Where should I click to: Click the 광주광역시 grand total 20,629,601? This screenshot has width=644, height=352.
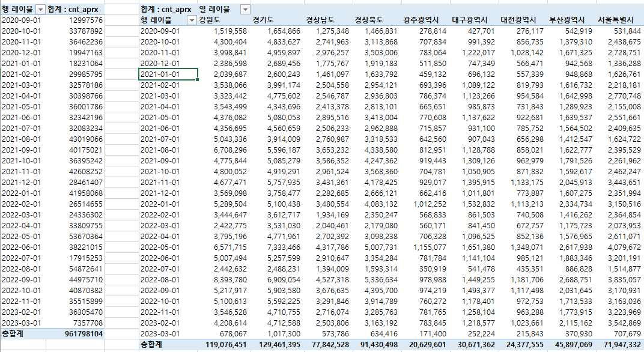[428, 345]
